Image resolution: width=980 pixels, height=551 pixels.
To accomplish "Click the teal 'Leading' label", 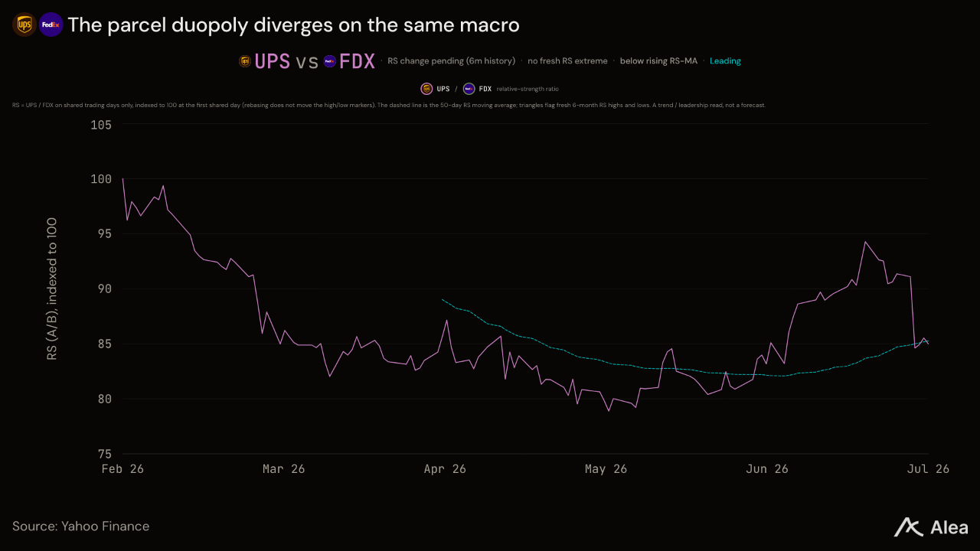I will tap(725, 60).
